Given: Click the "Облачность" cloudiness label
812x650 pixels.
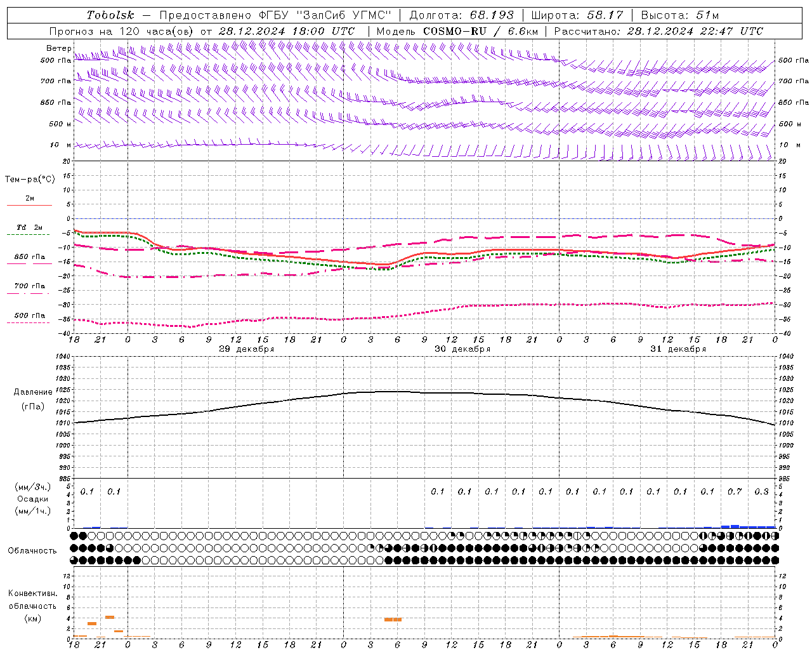Looking at the screenshot, I should (x=32, y=550).
